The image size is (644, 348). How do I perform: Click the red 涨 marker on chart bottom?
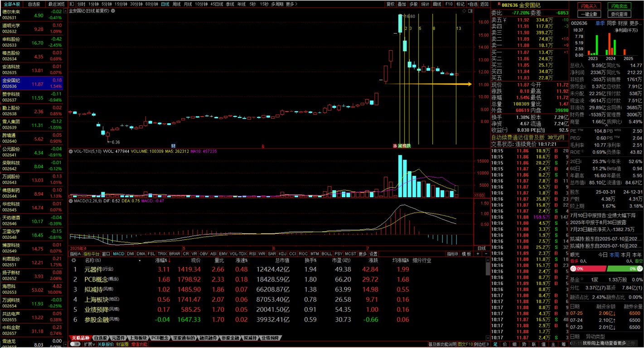pyautogui.click(x=395, y=146)
